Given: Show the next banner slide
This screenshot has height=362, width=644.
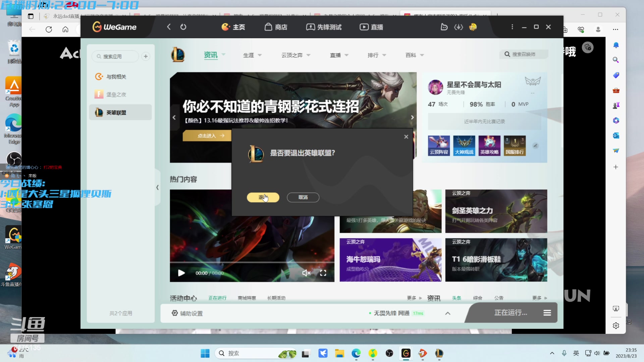Looking at the screenshot, I should tap(412, 117).
